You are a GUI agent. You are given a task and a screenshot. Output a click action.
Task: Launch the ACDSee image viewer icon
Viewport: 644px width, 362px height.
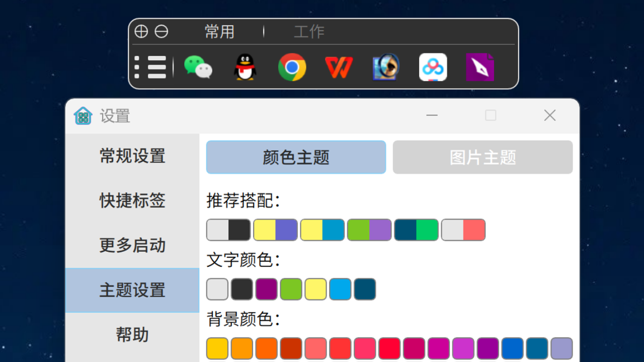click(x=385, y=67)
